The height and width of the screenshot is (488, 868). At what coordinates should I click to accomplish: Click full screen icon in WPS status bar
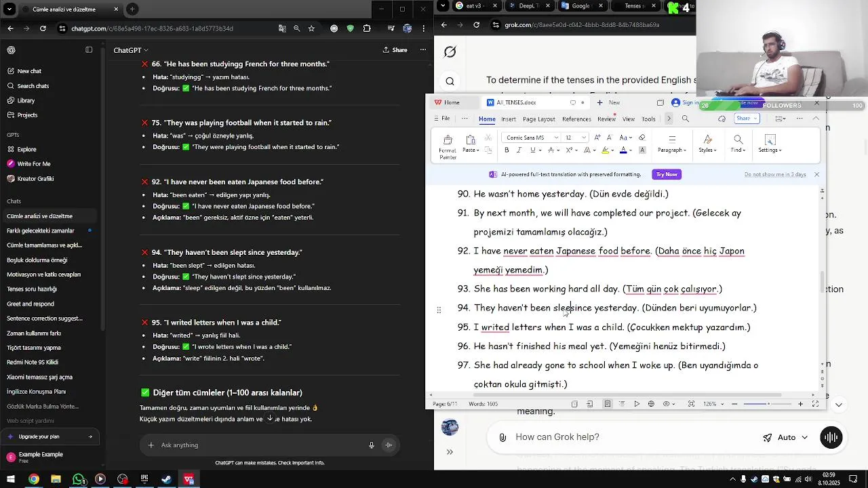(x=815, y=404)
